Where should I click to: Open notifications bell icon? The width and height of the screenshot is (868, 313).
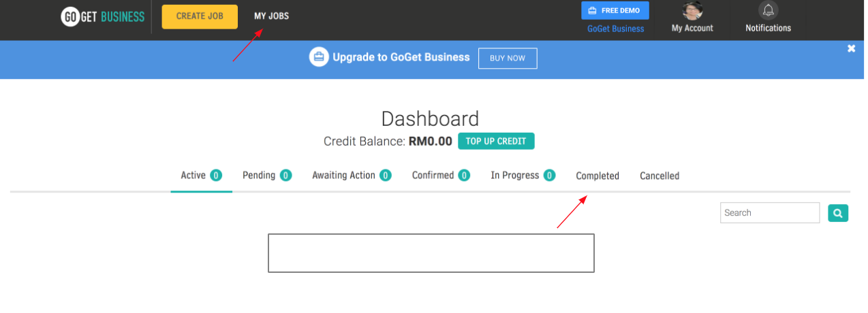[768, 11]
